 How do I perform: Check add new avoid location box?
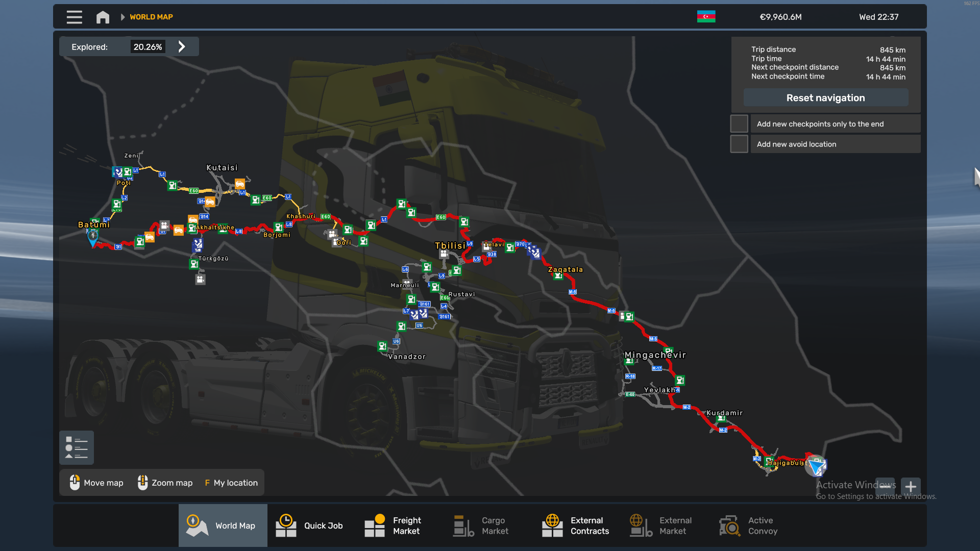click(739, 144)
